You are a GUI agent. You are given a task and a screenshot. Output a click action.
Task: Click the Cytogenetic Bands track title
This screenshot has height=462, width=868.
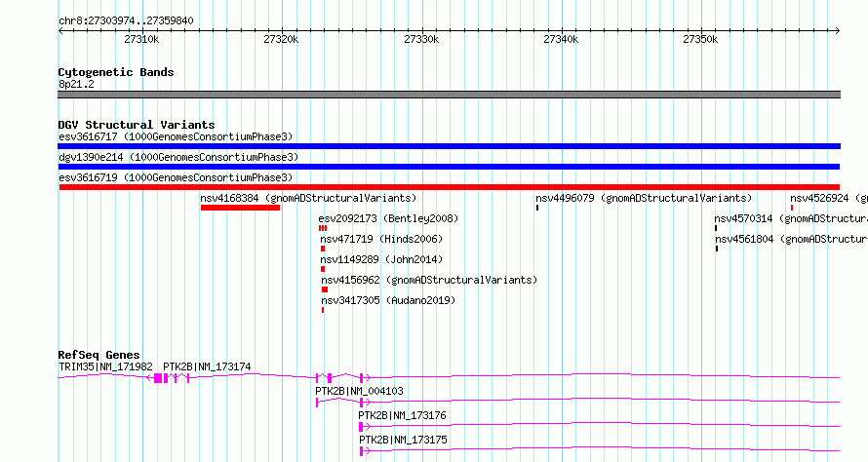116,72
